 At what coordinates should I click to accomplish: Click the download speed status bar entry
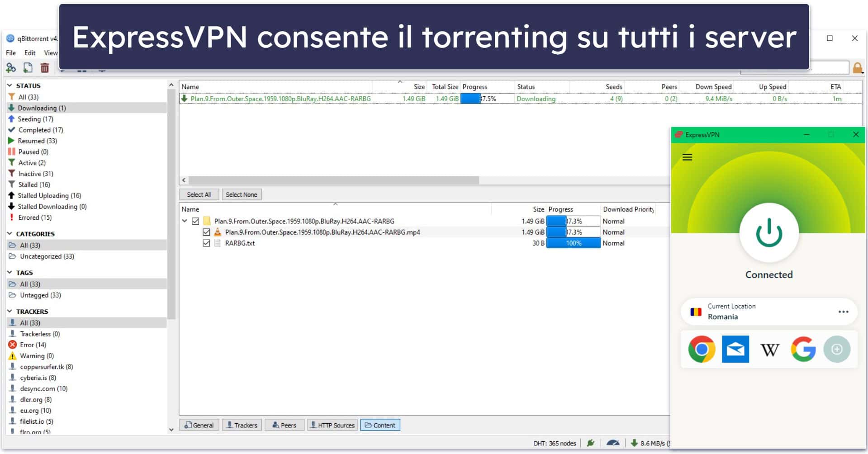pos(650,443)
